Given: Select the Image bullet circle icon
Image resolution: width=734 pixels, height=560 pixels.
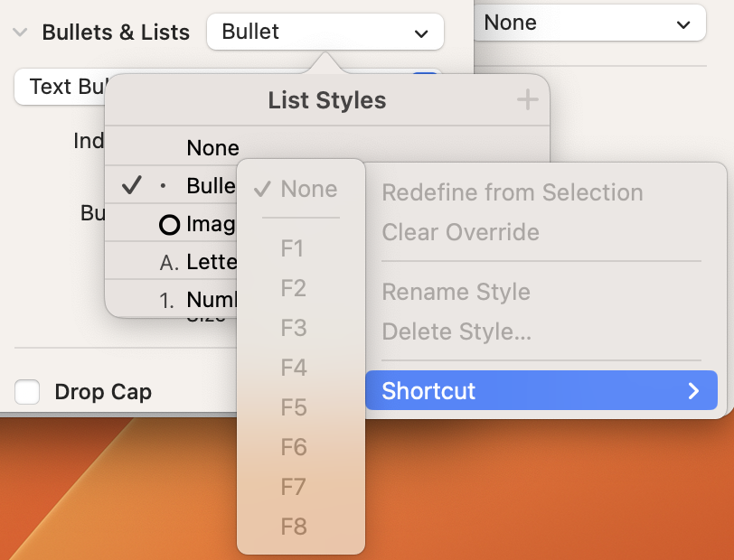Looking at the screenshot, I should point(169,224).
